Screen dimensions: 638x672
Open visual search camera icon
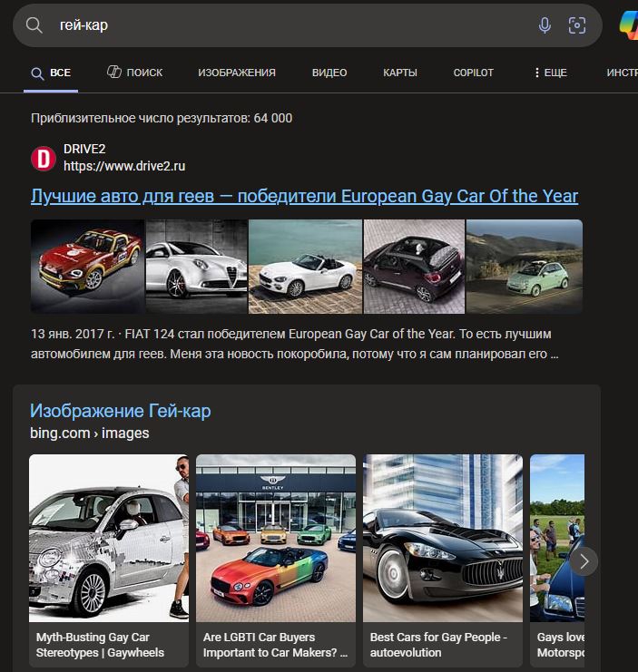(576, 25)
